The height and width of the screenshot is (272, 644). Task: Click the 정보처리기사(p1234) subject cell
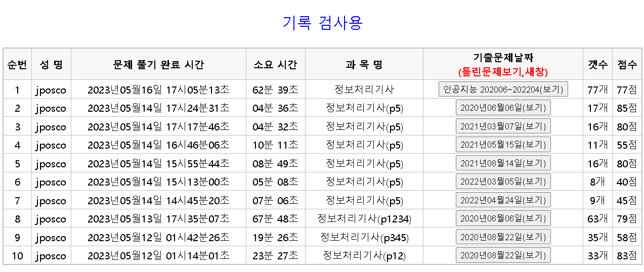tap(364, 219)
